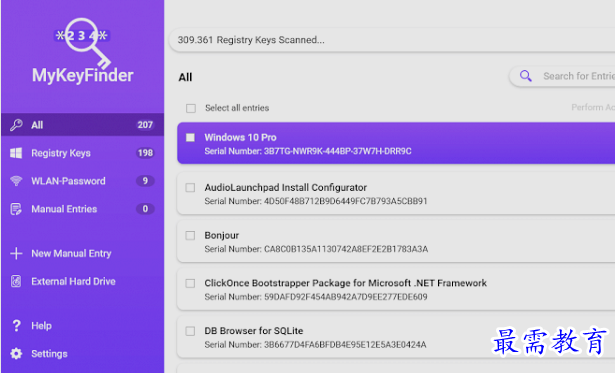This screenshot has width=615, height=373.
Task: Check the Windows 10 Pro entry checkbox
Action: [x=190, y=137]
